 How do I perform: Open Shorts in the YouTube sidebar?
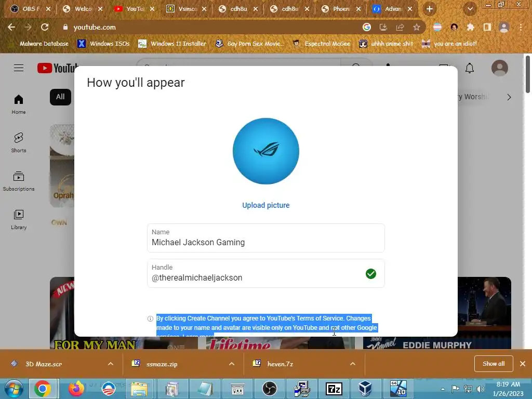tap(19, 142)
